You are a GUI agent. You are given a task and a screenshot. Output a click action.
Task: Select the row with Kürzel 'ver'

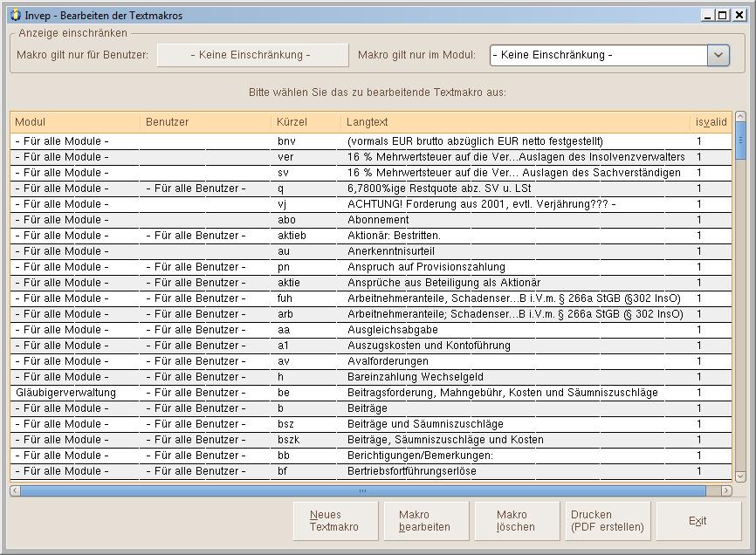pos(371,157)
